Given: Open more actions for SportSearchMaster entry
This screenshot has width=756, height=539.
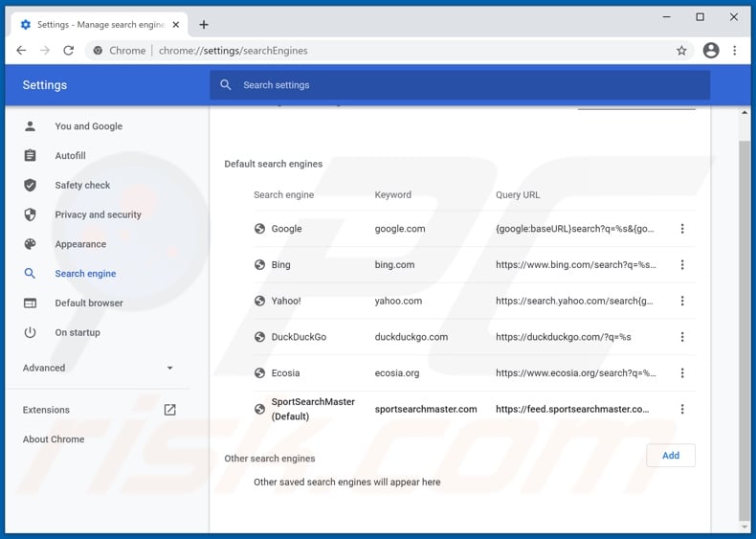Looking at the screenshot, I should click(x=682, y=409).
